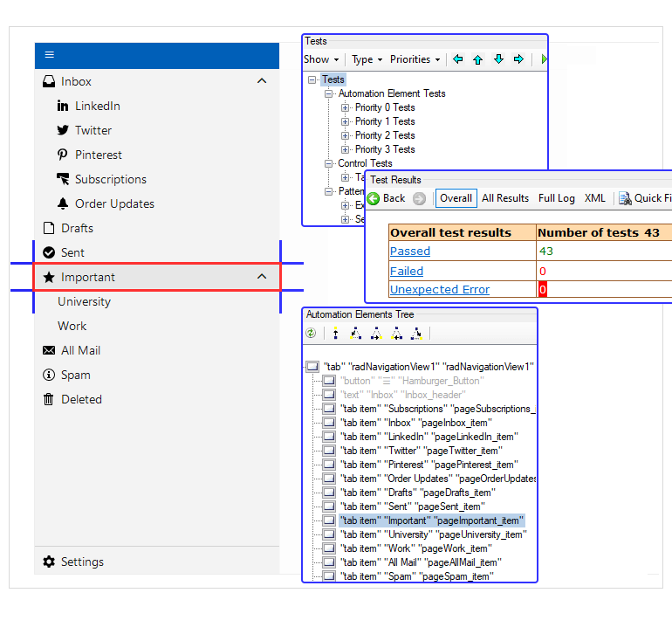Select pageAllMail_item in elements tree
Viewport: 672px width, 641px height.
tap(421, 562)
